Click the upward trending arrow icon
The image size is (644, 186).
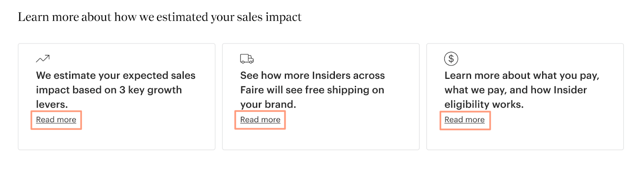point(43,59)
